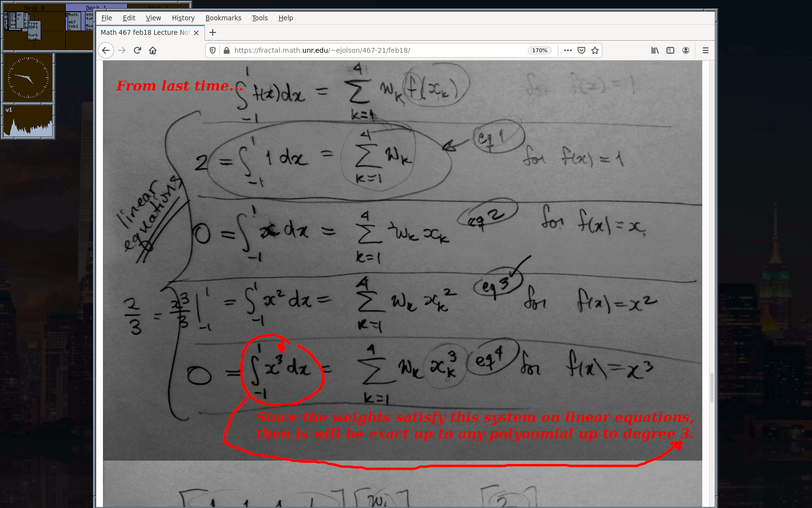Click the vertical page scrollbar thumb
812x508 pixels.
(x=711, y=387)
